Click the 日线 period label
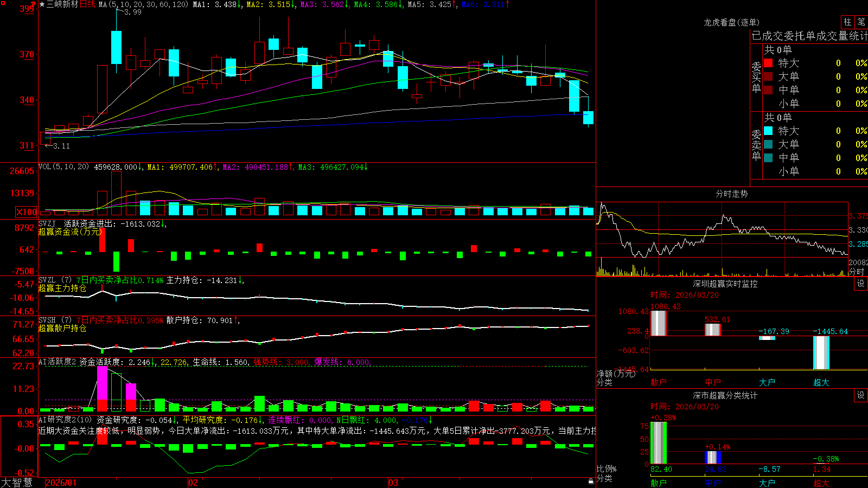The width and height of the screenshot is (868, 488). tap(87, 4)
